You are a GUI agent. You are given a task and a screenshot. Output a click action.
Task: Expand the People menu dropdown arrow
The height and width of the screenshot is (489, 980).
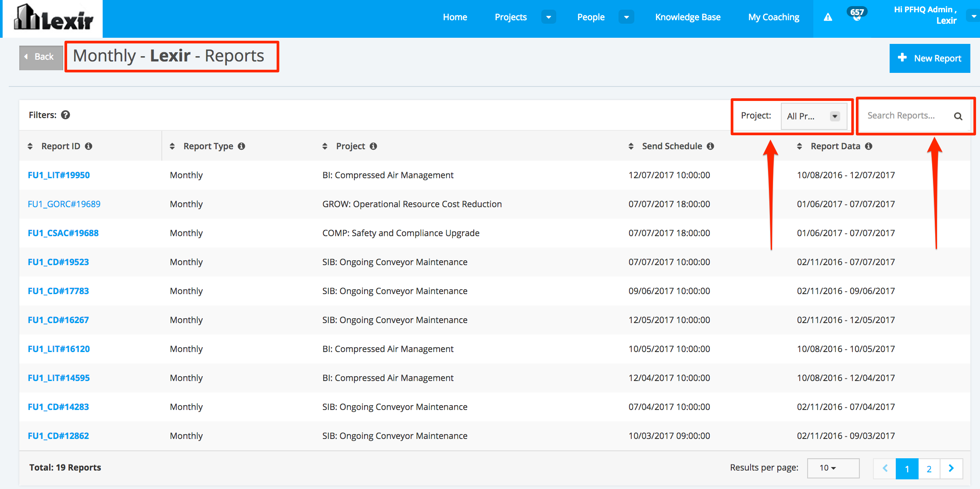[x=626, y=17]
